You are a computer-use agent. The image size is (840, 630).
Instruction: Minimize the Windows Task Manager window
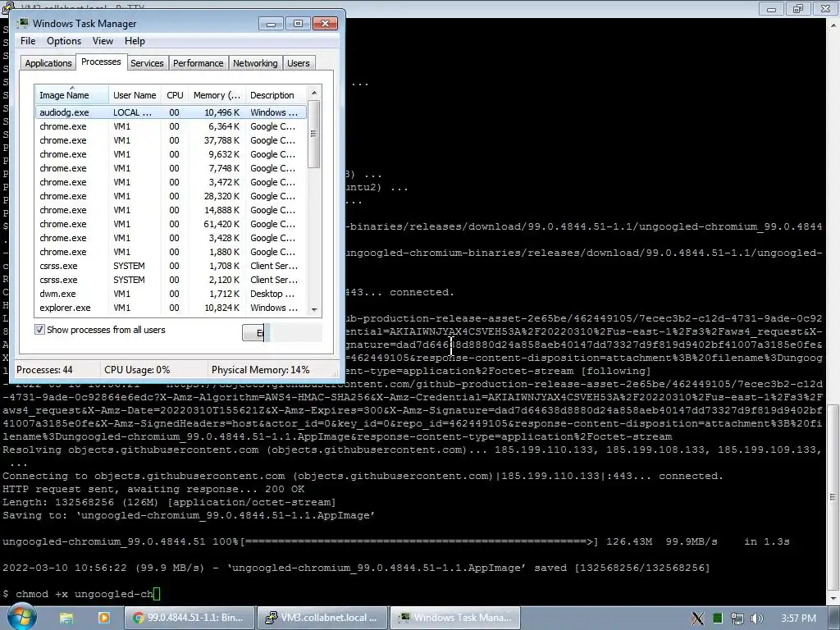(271, 24)
